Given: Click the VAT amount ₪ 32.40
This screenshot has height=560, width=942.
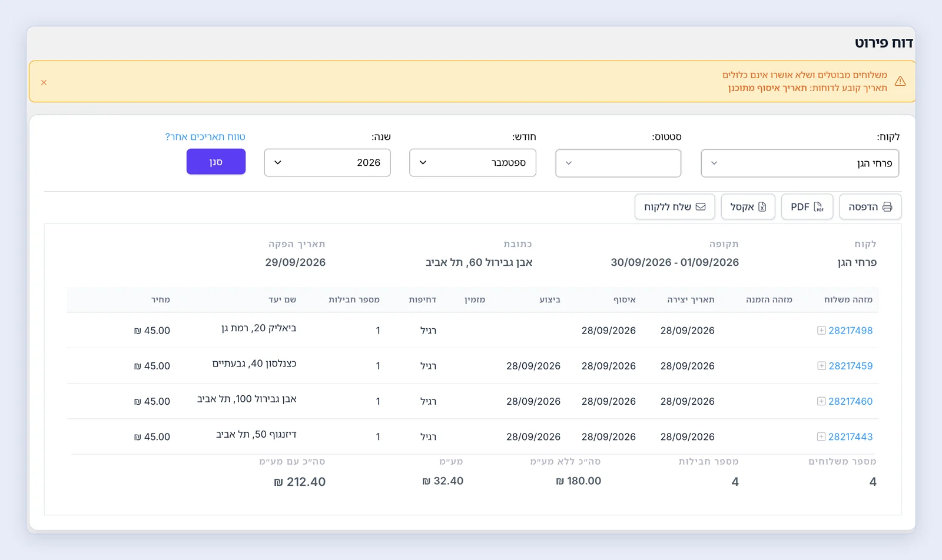Looking at the screenshot, I should (443, 481).
